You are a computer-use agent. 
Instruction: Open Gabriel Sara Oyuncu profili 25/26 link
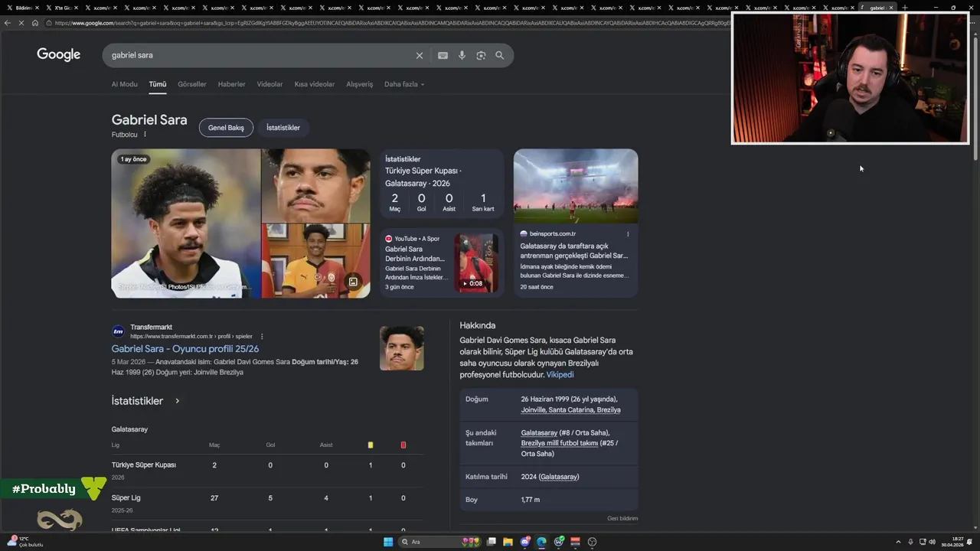point(185,349)
